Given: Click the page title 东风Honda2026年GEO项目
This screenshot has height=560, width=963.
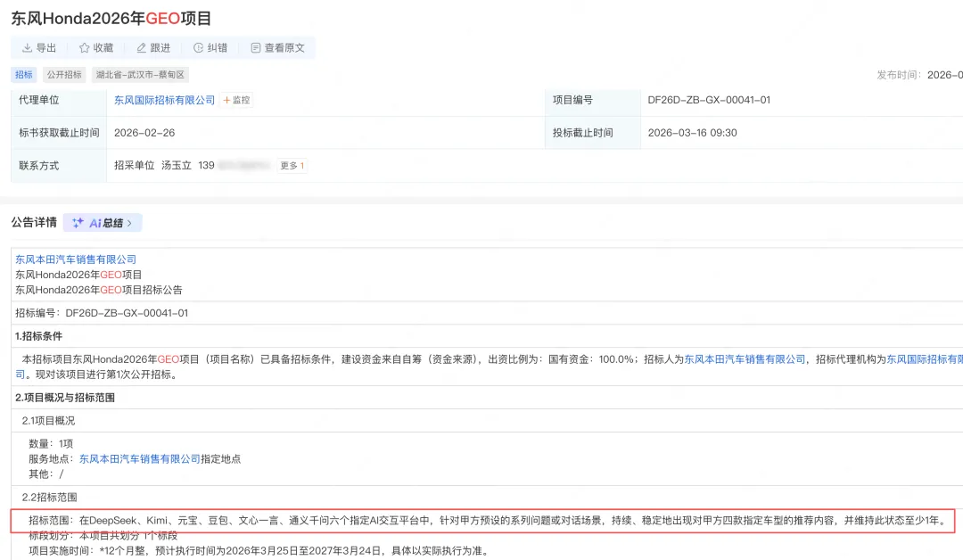Looking at the screenshot, I should 111,19.
